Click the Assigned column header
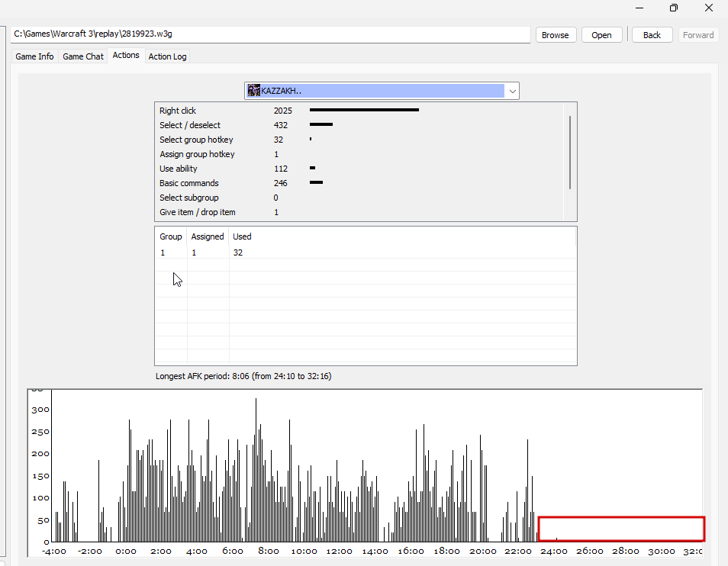 point(208,236)
